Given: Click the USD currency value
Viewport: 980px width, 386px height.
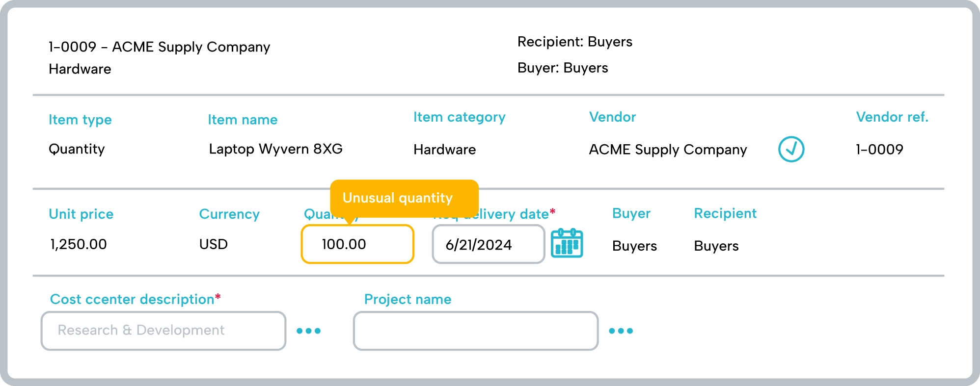Looking at the screenshot, I should coord(214,244).
